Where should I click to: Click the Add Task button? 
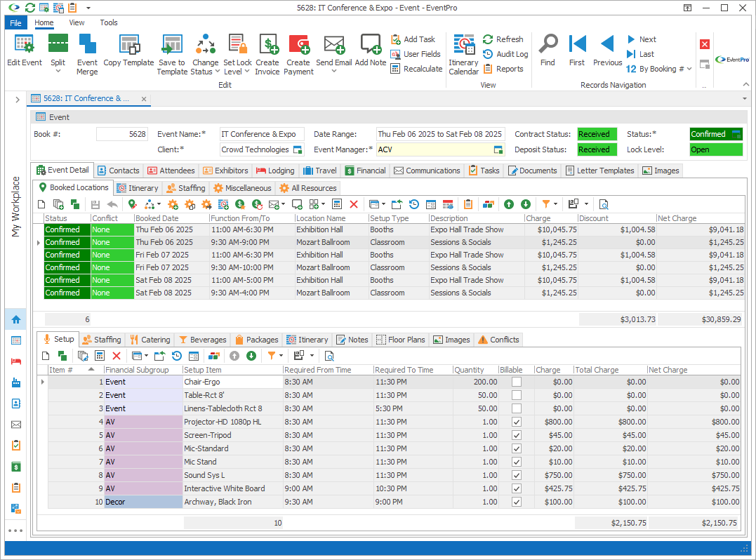[x=415, y=39]
